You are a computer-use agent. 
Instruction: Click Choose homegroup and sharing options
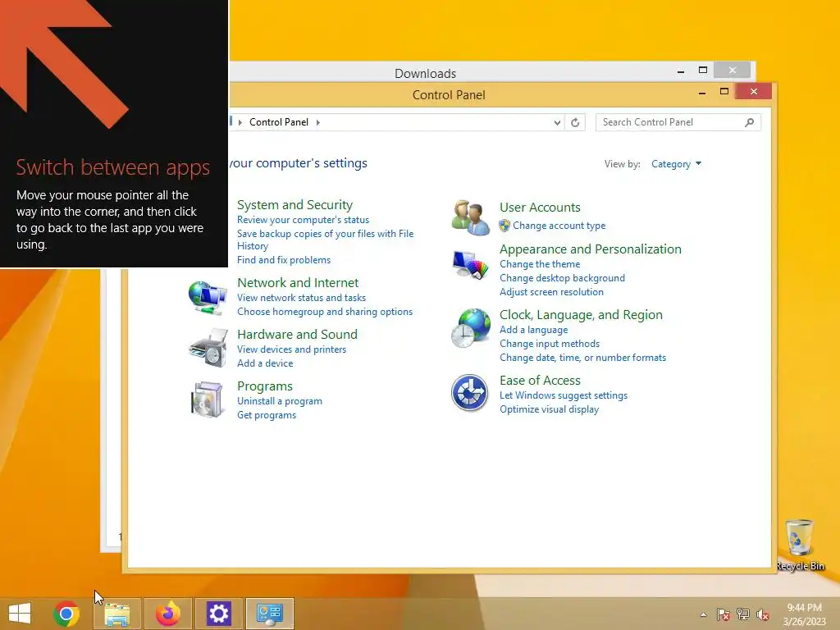coord(325,312)
